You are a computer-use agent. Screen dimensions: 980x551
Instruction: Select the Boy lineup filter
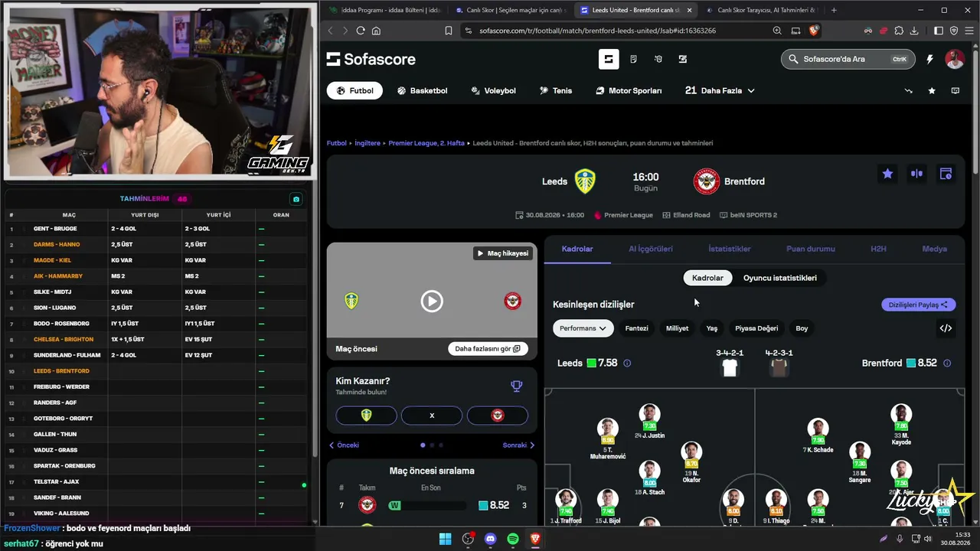(802, 328)
